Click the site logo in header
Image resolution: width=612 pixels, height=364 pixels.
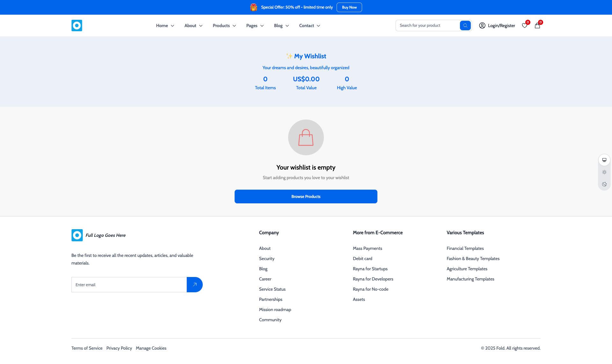coord(76,25)
